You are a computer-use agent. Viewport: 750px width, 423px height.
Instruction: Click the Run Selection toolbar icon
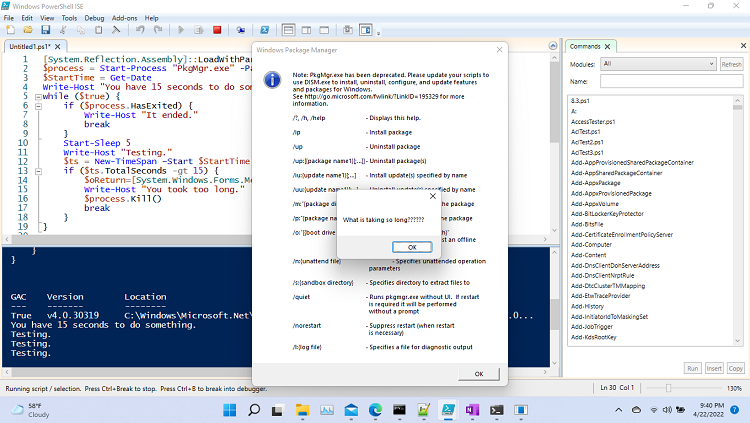pos(199,30)
